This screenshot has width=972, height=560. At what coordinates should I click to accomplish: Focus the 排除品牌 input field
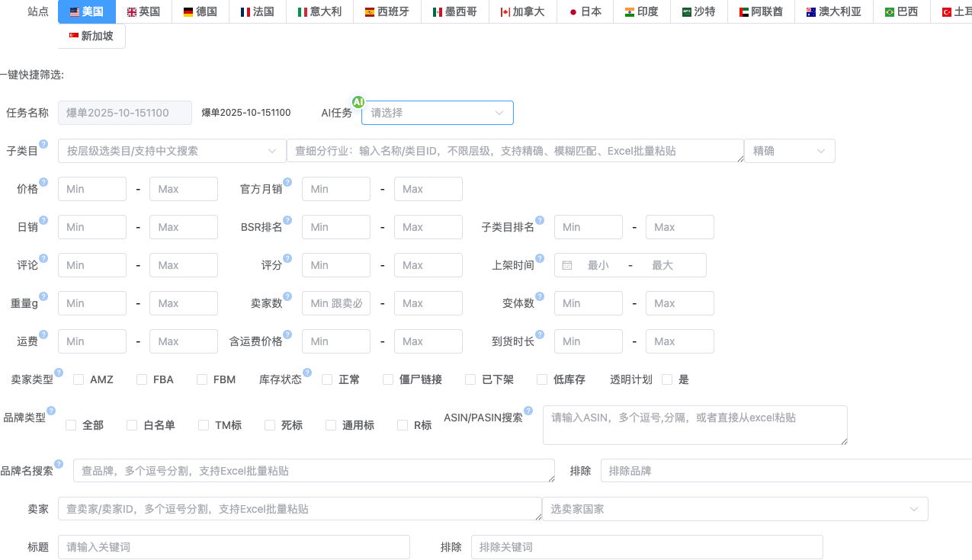tap(785, 471)
